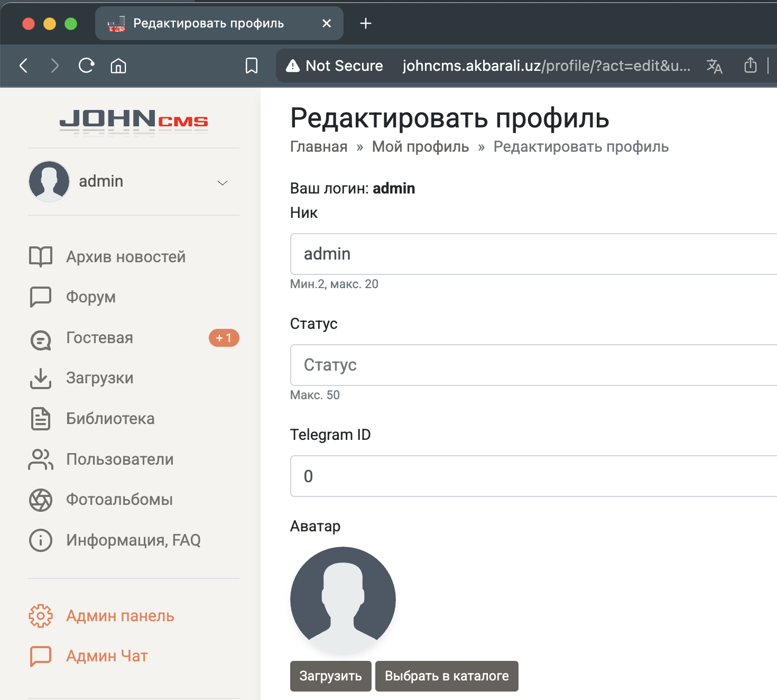Open Библиотека document icon
Image resolution: width=777 pixels, height=700 pixels.
click(41, 419)
